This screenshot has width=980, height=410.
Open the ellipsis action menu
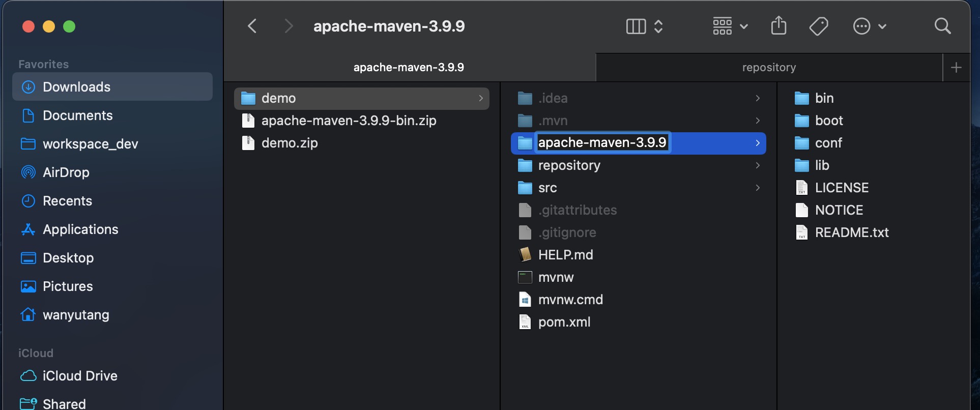click(869, 26)
